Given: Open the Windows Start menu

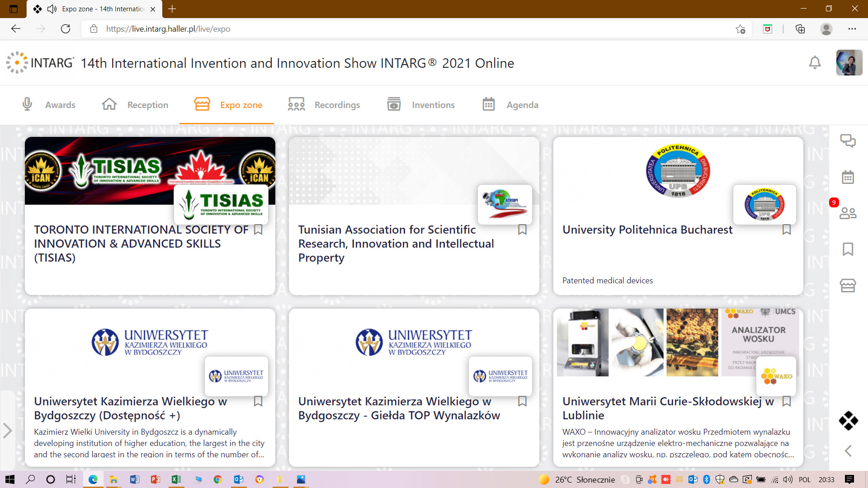Looking at the screenshot, I should coord(9,479).
